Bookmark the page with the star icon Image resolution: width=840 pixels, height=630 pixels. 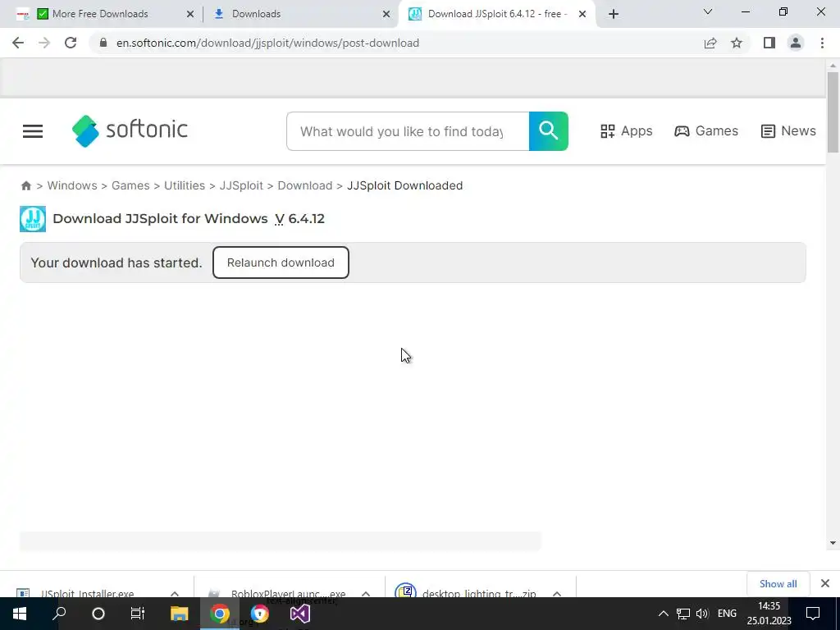click(737, 43)
